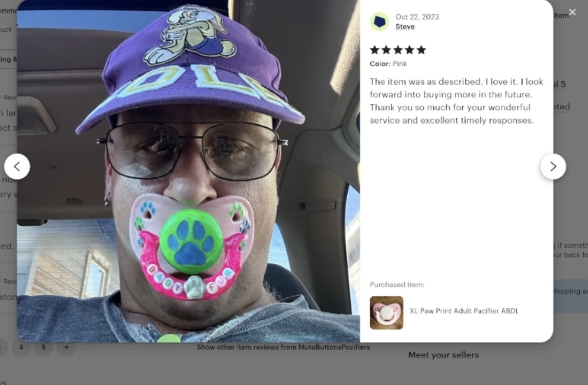The image size is (588, 385).
Task: Show other item reviews from MuteButtonsPacifiers
Action: click(x=283, y=347)
